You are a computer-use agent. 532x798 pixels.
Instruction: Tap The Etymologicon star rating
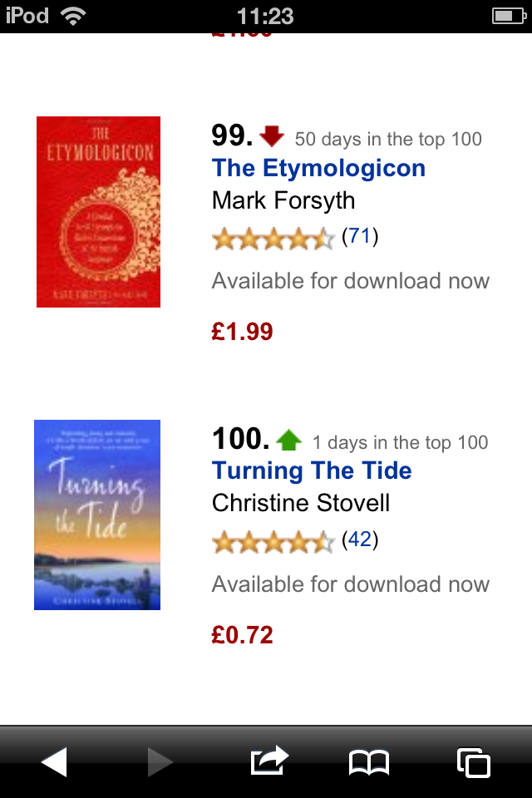click(x=273, y=239)
